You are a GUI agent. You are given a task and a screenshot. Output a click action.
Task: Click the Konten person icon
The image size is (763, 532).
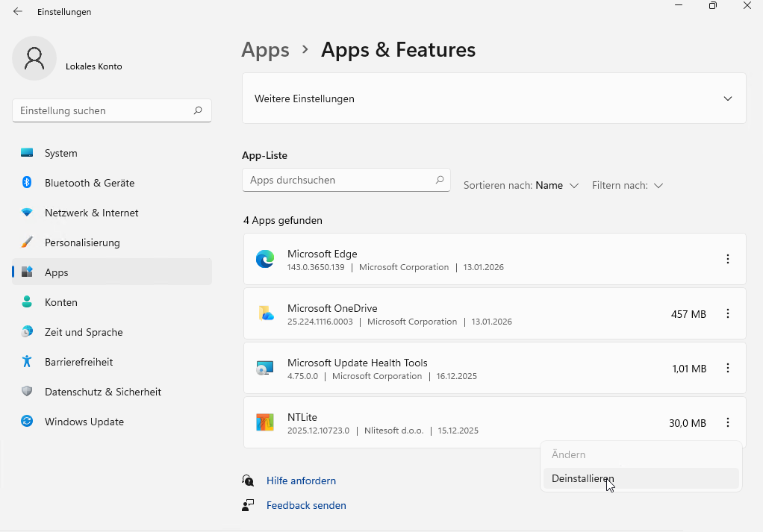tap(27, 302)
